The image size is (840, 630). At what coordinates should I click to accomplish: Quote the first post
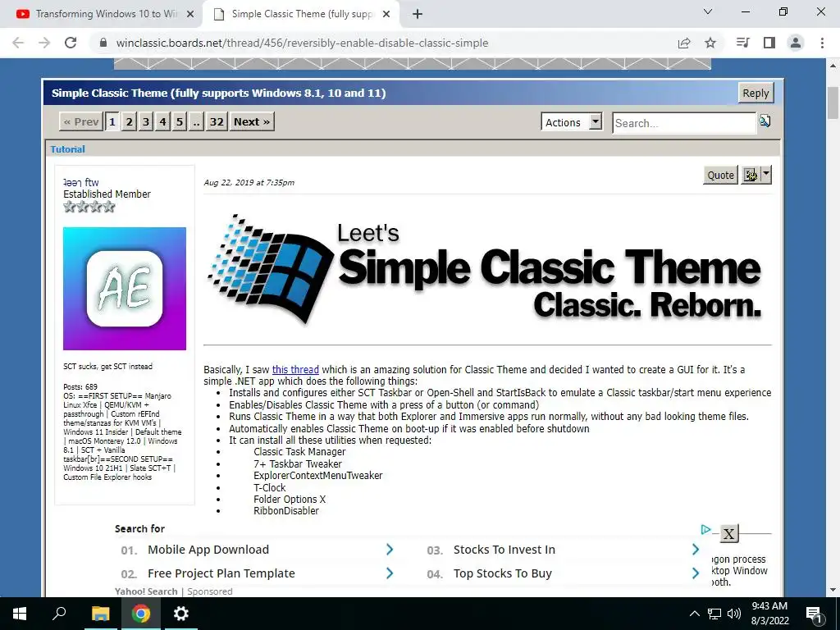point(720,176)
